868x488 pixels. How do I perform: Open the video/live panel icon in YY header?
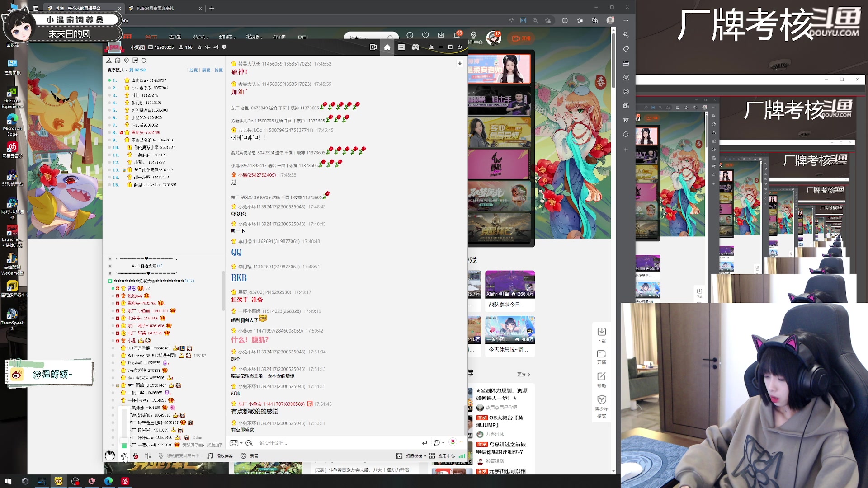click(x=373, y=47)
